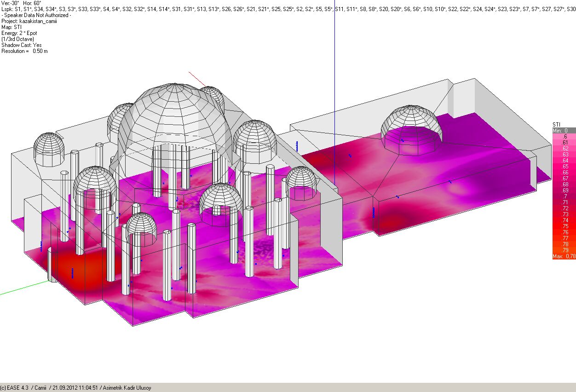Pick the .65 STI legend swatch

point(564,167)
